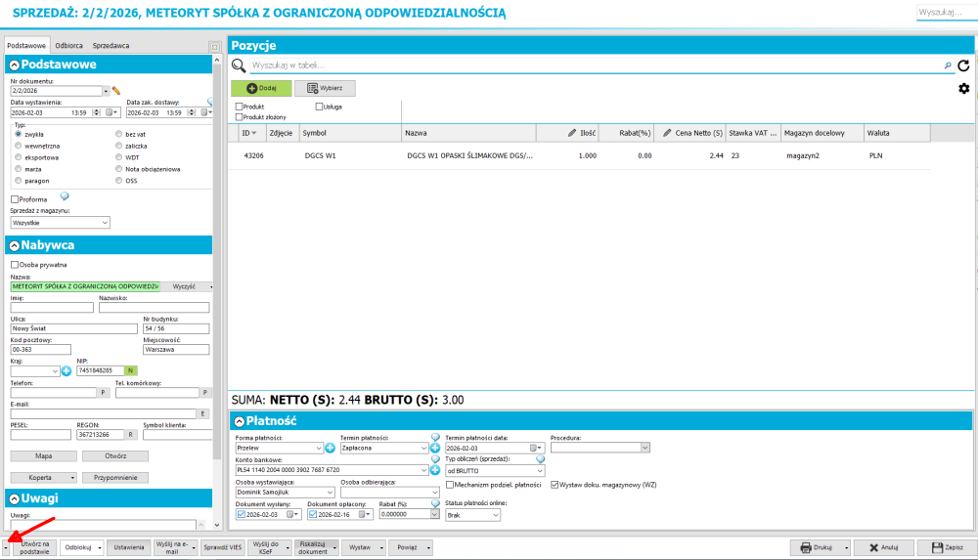This screenshot has width=978, height=560.
Task: Enable the Proforma checkbox
Action: pos(15,199)
